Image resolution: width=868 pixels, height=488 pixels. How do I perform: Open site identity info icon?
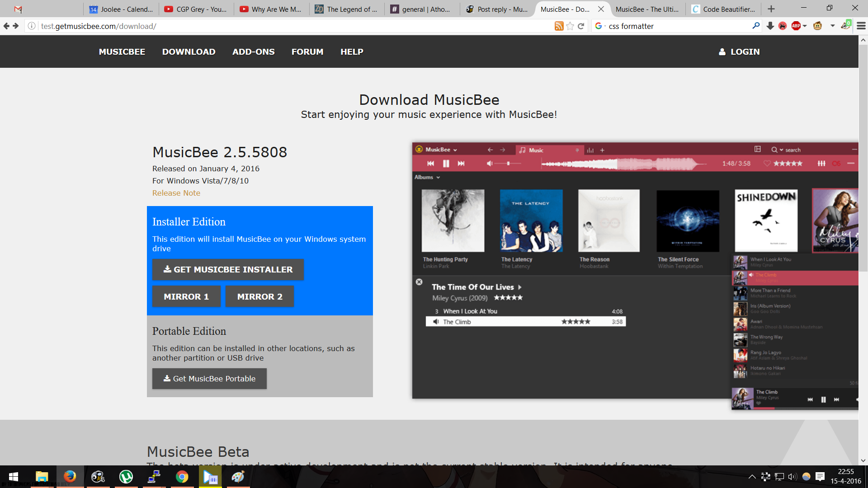click(x=32, y=26)
